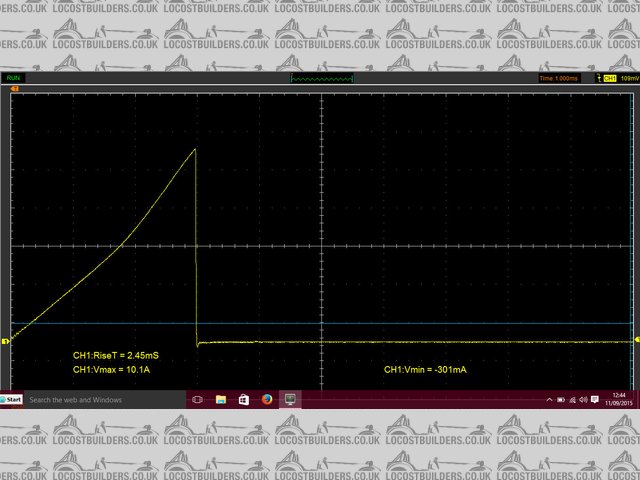Click the Search the web and Windows box

click(x=75, y=400)
